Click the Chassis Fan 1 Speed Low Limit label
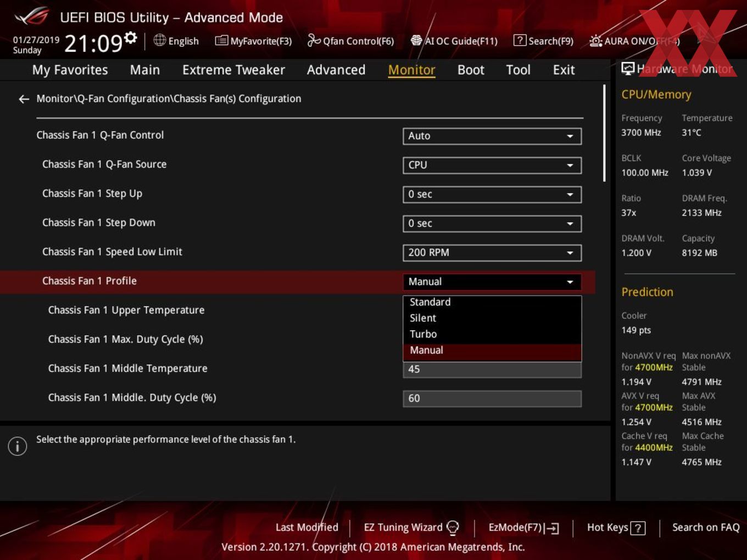Viewport: 747px width, 560px height. coord(112,252)
